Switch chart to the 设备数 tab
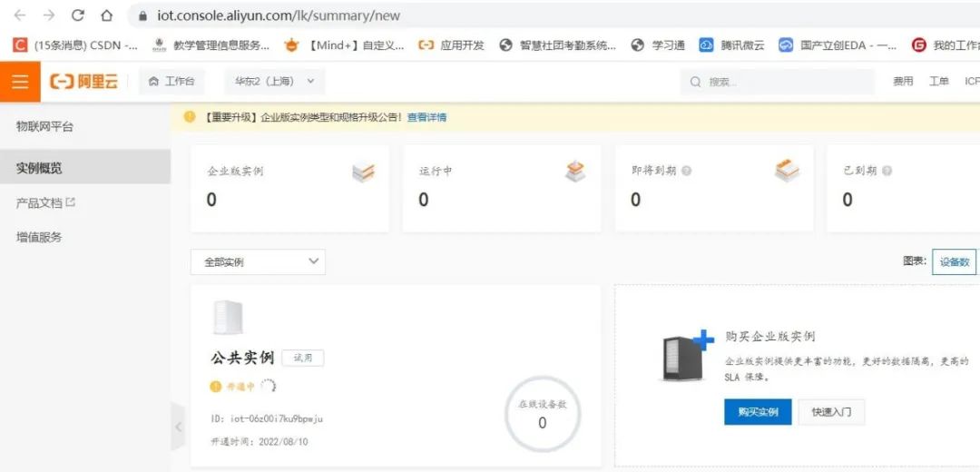Screen dimensions: 980x472 (x=955, y=262)
